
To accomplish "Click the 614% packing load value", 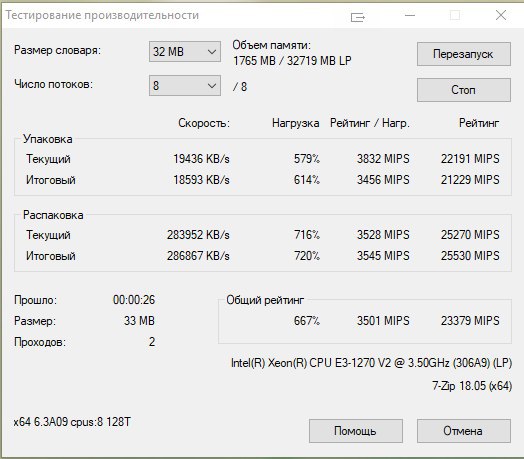I will (x=306, y=180).
